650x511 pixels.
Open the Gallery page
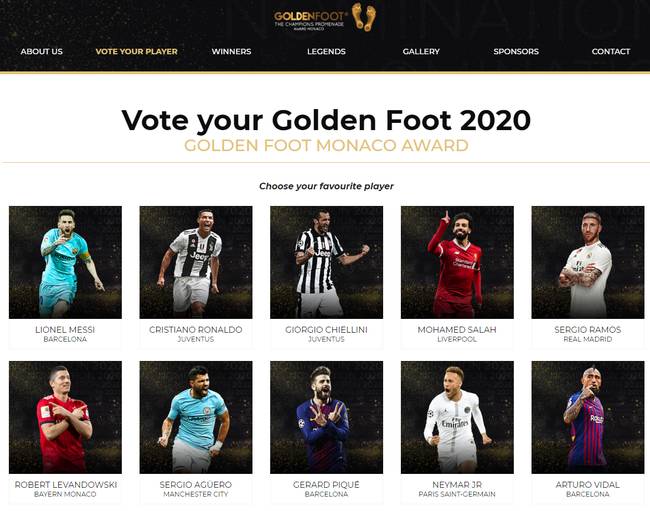pyautogui.click(x=421, y=51)
